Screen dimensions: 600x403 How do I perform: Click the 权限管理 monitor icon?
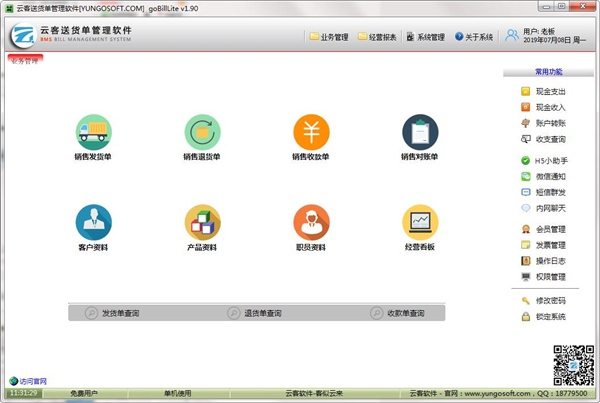[x=526, y=277]
